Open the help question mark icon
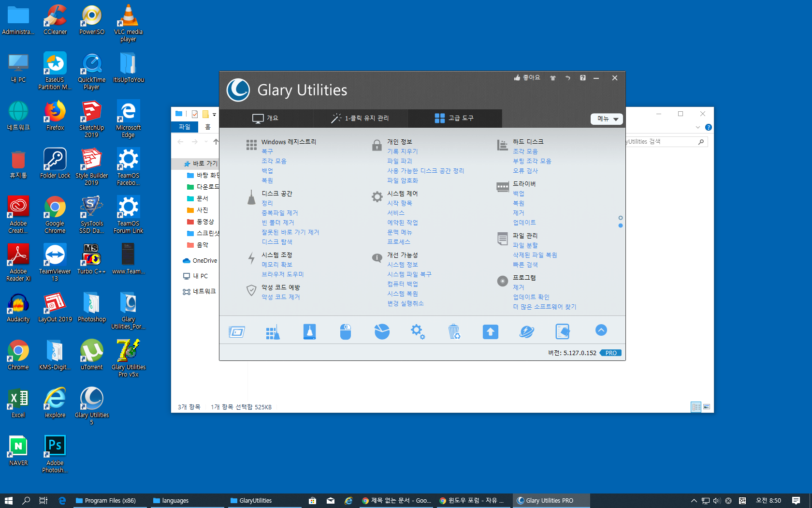The image size is (812, 508). click(583, 78)
